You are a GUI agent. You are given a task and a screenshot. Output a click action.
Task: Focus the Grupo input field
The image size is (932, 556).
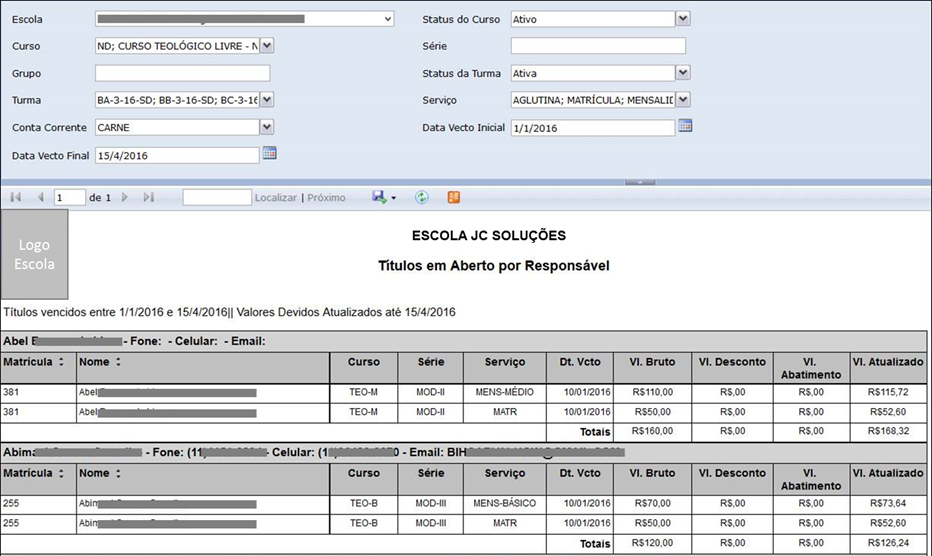[x=182, y=73]
